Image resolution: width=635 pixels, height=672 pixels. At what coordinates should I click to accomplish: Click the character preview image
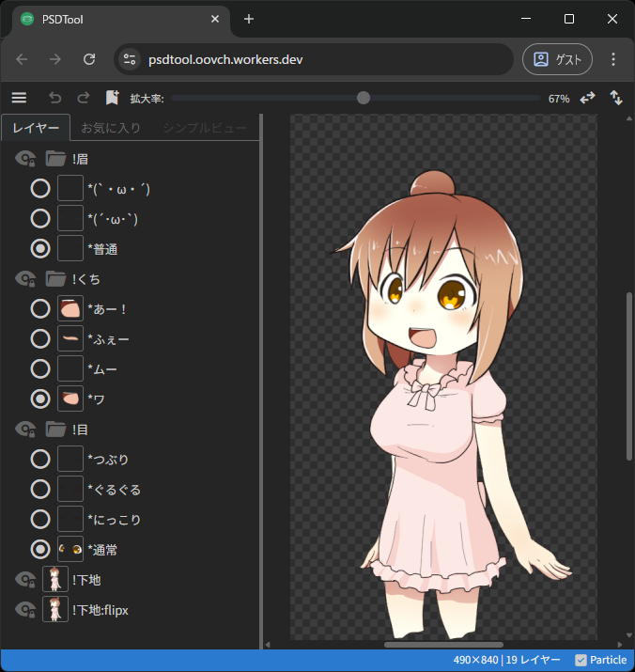[444, 377]
